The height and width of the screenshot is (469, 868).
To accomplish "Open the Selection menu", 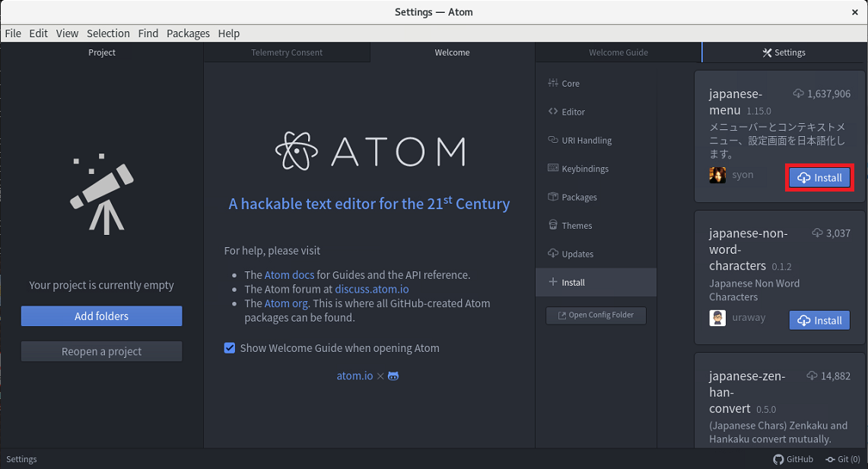I will click(108, 33).
